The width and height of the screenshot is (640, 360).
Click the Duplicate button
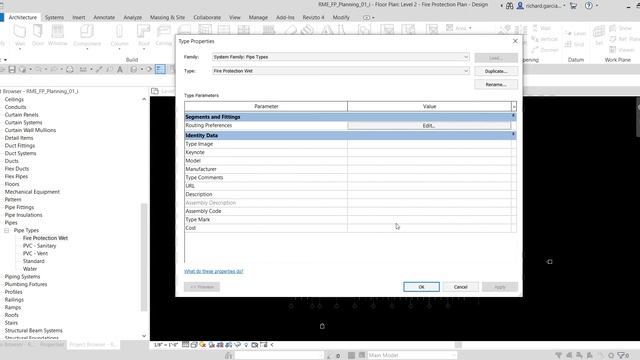(496, 71)
